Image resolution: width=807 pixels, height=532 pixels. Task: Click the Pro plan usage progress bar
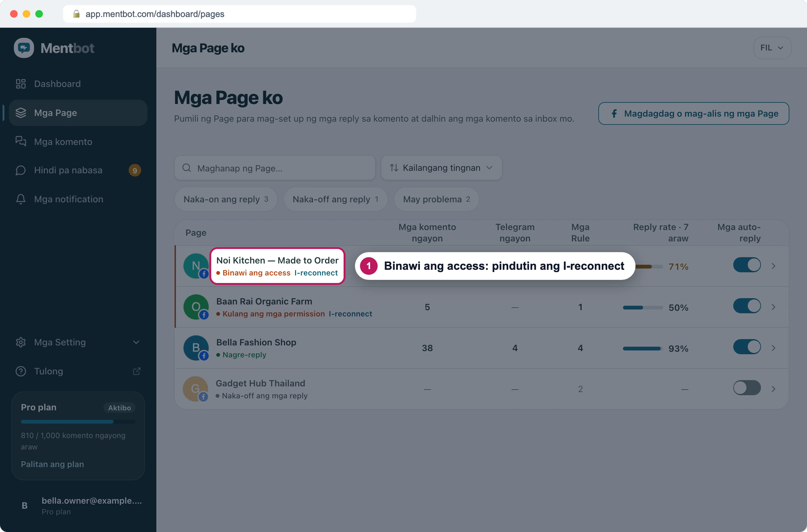78,422
